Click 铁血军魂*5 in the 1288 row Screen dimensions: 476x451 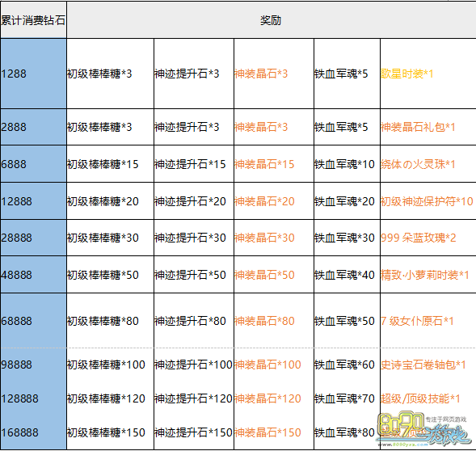[x=347, y=74]
